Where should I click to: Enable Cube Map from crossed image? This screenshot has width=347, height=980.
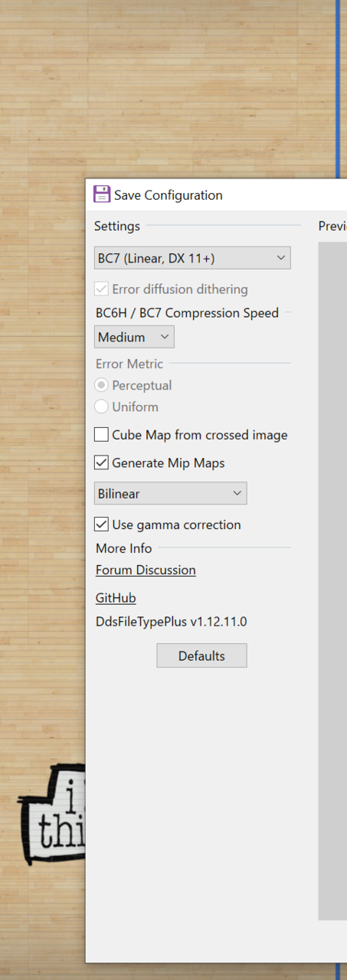[101, 435]
